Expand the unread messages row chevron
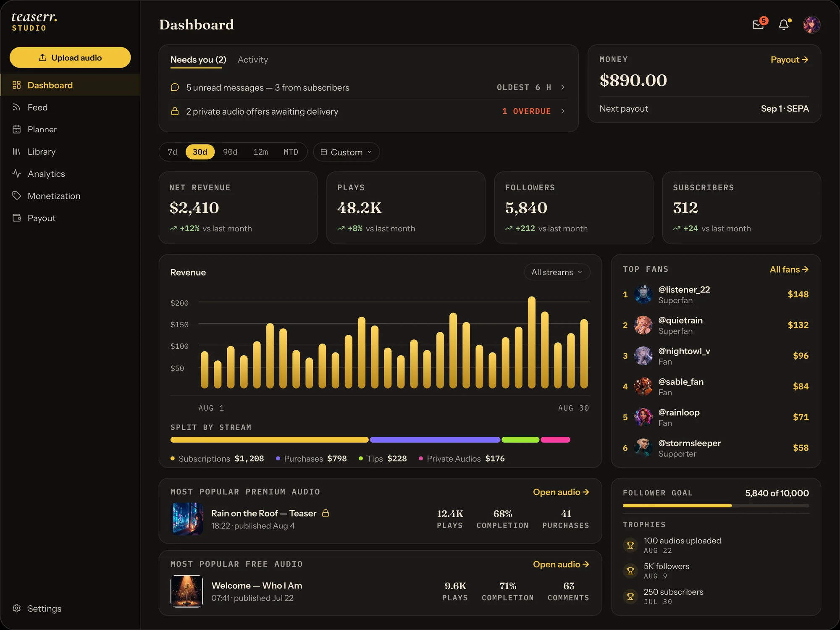The image size is (840, 630). pos(563,87)
